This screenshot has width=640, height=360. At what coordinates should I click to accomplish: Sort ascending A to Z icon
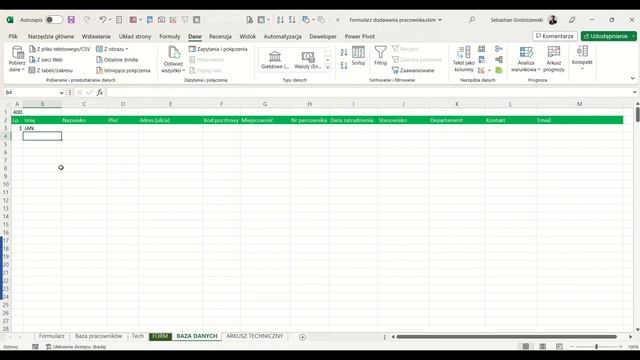point(344,53)
